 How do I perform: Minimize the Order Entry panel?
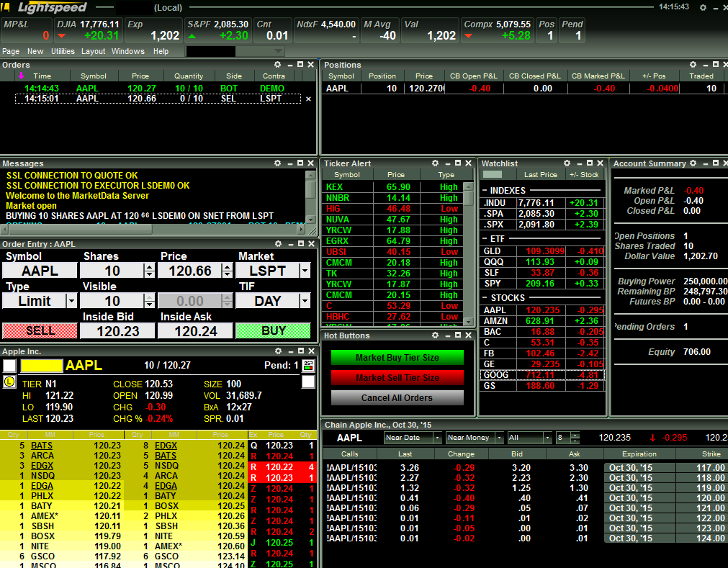(290, 244)
